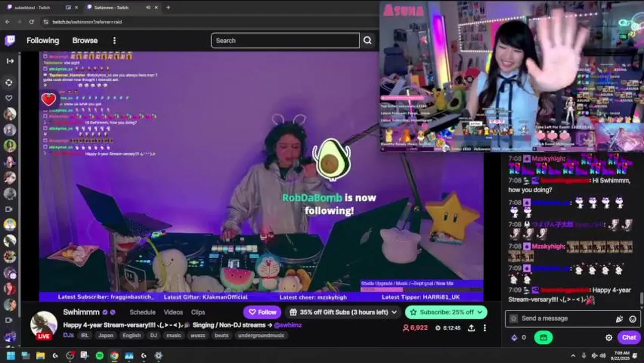Click the beats tag
This screenshot has width=644, height=363.
[x=222, y=335]
